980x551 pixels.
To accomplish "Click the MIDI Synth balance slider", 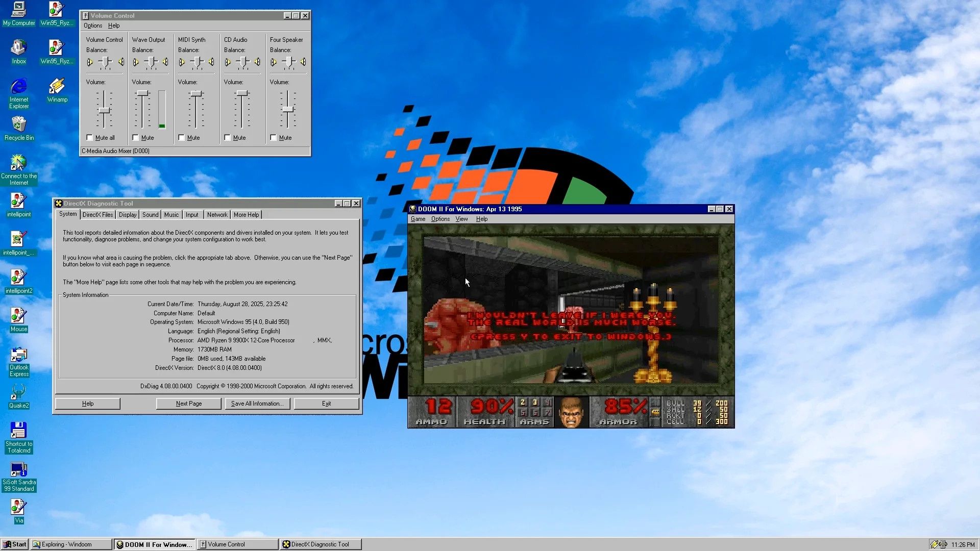I will coord(197,62).
